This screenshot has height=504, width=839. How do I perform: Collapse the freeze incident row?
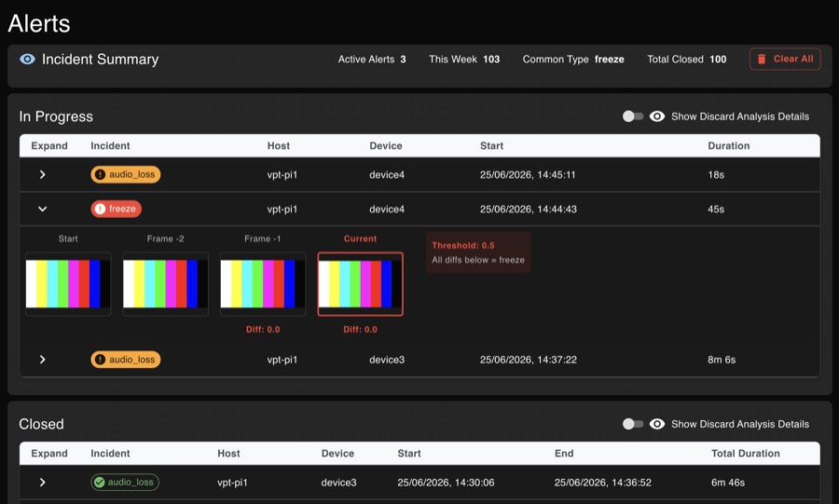pos(42,209)
